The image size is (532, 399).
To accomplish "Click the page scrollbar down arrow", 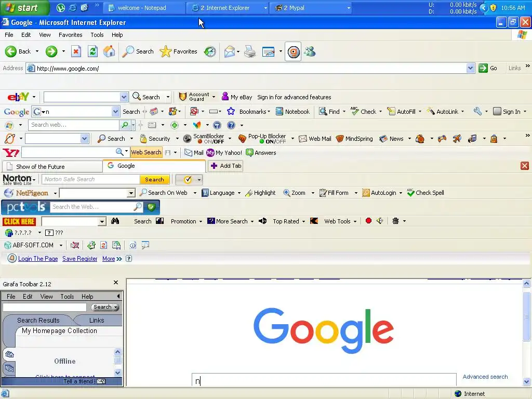I will point(526,381).
